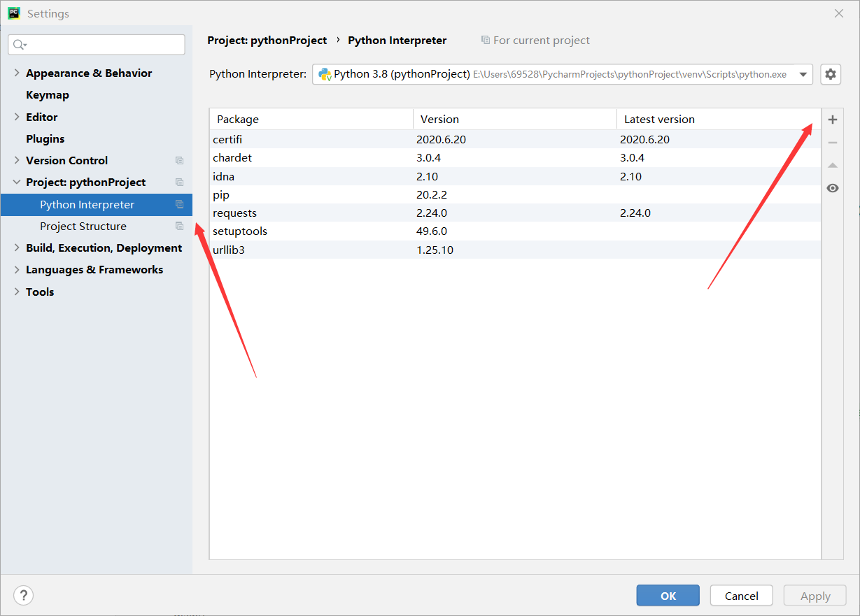Select the chardet package row
860x616 pixels.
point(516,158)
